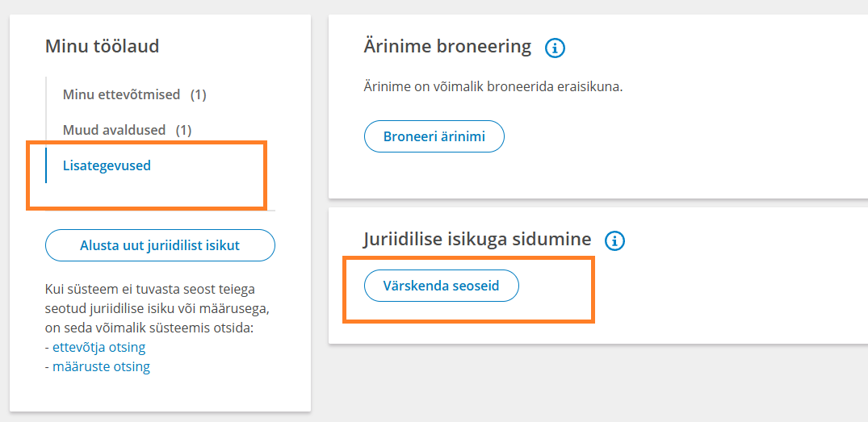Click the Ärinime broneering heading
Viewport: 868px width, 422px height.
(x=447, y=46)
